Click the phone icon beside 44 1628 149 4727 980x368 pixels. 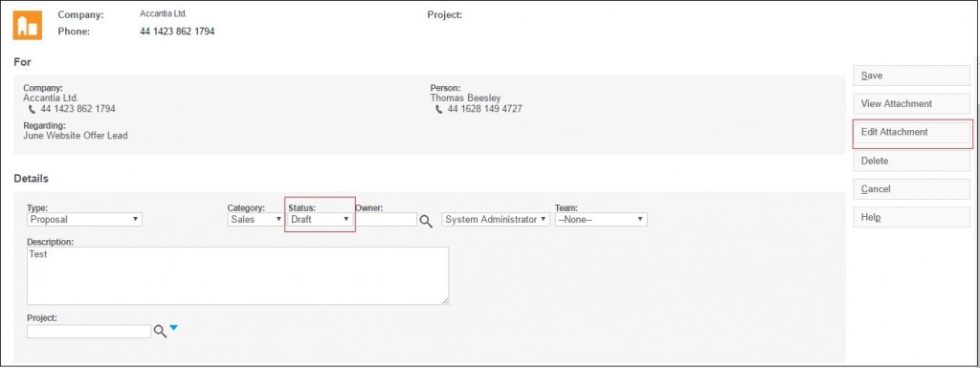coord(439,109)
